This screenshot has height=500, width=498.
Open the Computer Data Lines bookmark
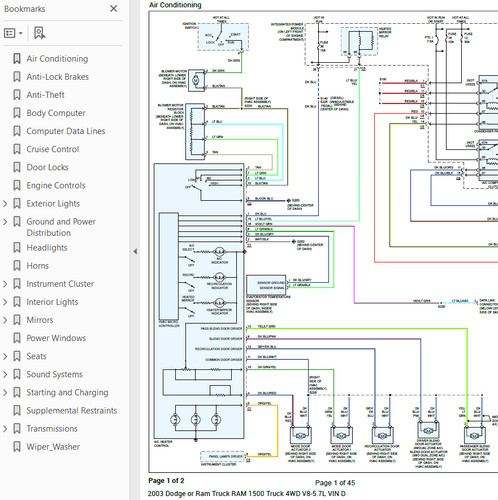point(66,131)
